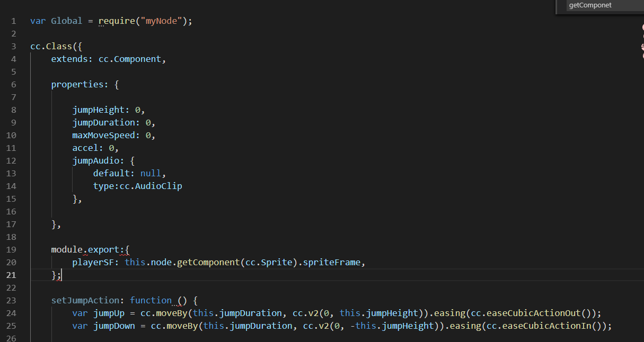Click line number 6 in the gutter
This screenshot has width=644, height=342.
(14, 85)
